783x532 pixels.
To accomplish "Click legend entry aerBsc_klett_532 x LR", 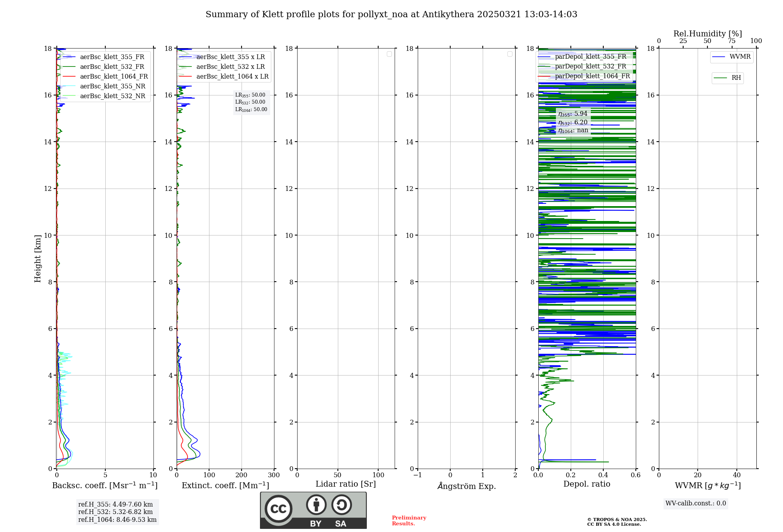I will 222,66.
